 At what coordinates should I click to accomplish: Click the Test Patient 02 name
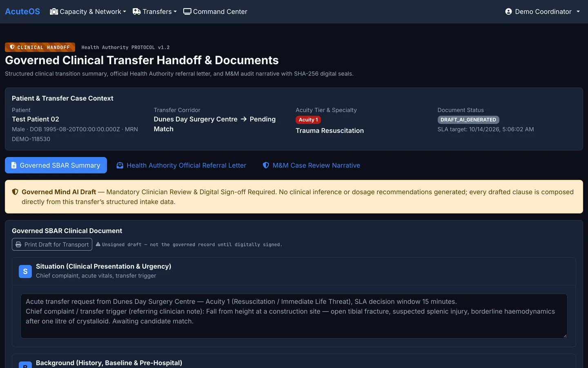coord(36,119)
